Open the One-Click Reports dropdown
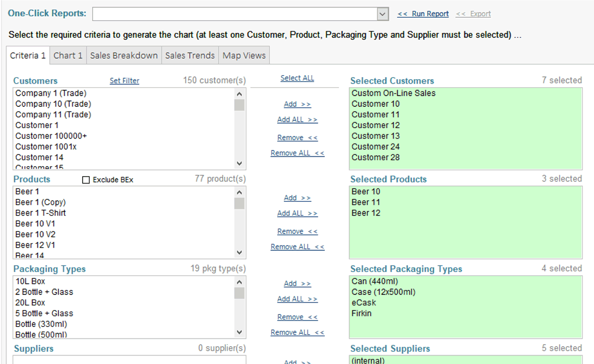The image size is (594, 364). [382, 14]
